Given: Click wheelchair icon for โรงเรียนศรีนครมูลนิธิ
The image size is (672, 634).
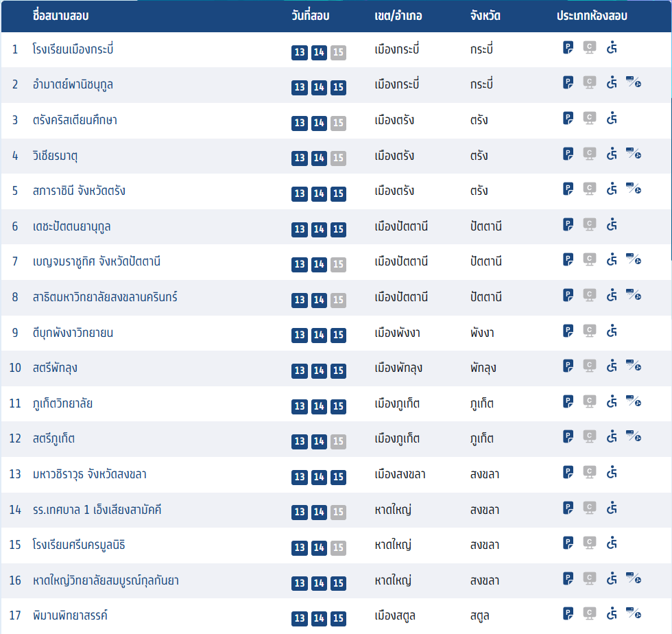Looking at the screenshot, I should pos(612,543).
